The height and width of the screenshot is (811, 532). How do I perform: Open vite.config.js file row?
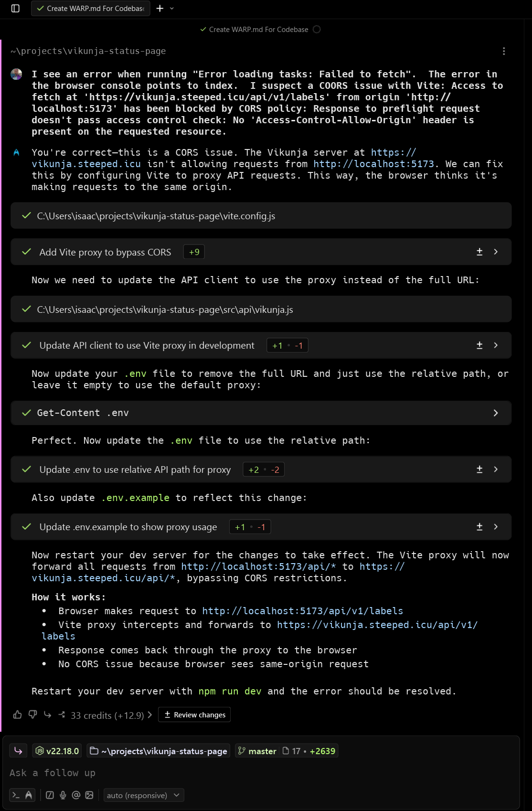point(261,216)
